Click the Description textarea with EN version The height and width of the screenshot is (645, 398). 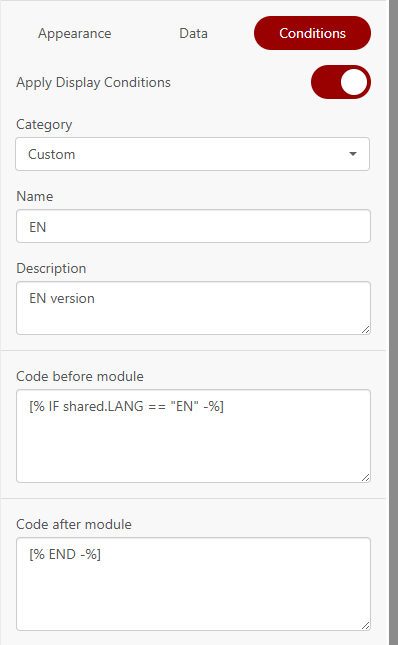pyautogui.click(x=193, y=308)
